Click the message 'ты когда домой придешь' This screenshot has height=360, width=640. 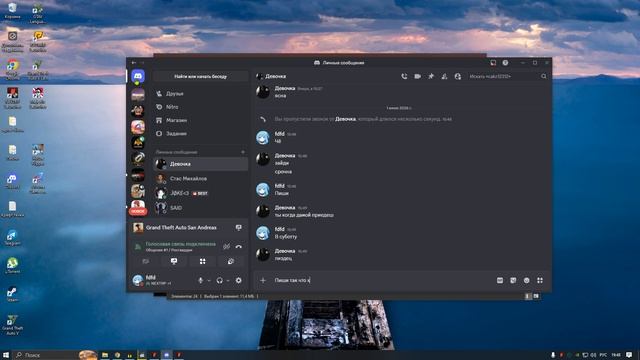pos(304,215)
